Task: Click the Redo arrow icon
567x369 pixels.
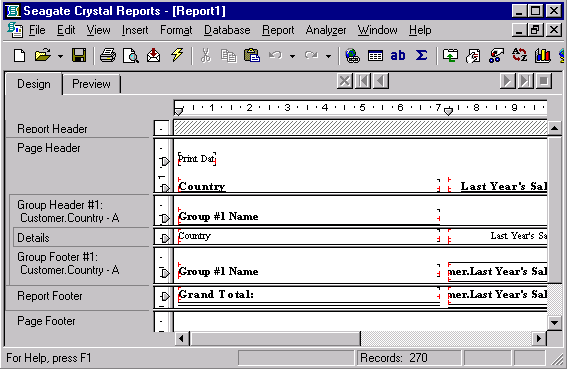Action: tap(311, 56)
